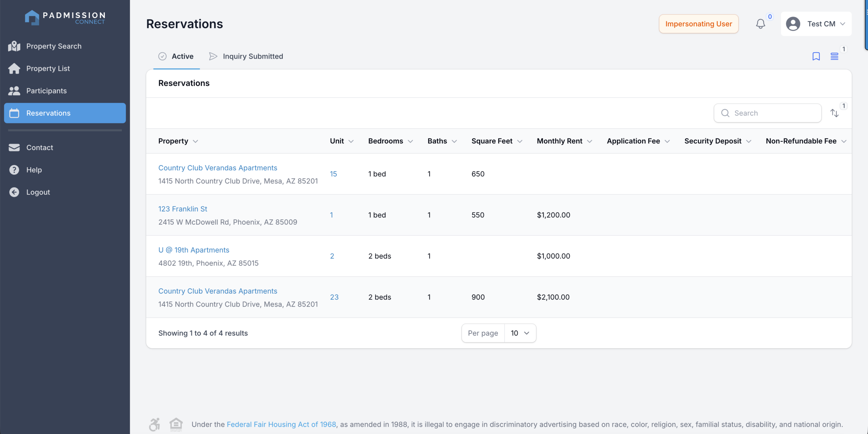Image resolution: width=868 pixels, height=434 pixels.
Task: Expand the Bedrooms column sort chevron
Action: tap(410, 141)
